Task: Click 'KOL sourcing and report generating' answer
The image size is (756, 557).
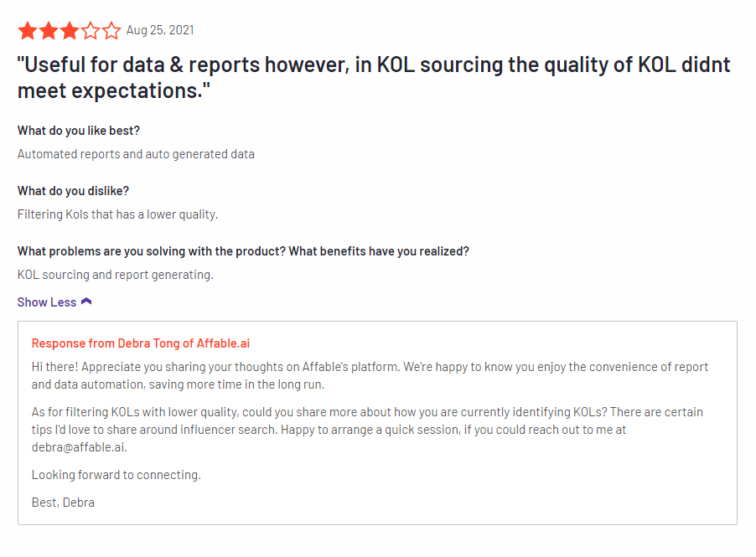Action: tap(115, 275)
